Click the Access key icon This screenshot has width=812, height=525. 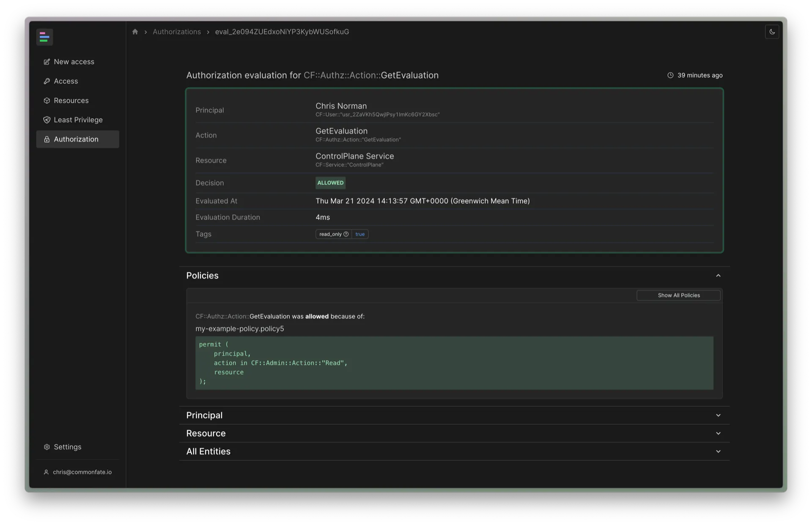point(47,81)
